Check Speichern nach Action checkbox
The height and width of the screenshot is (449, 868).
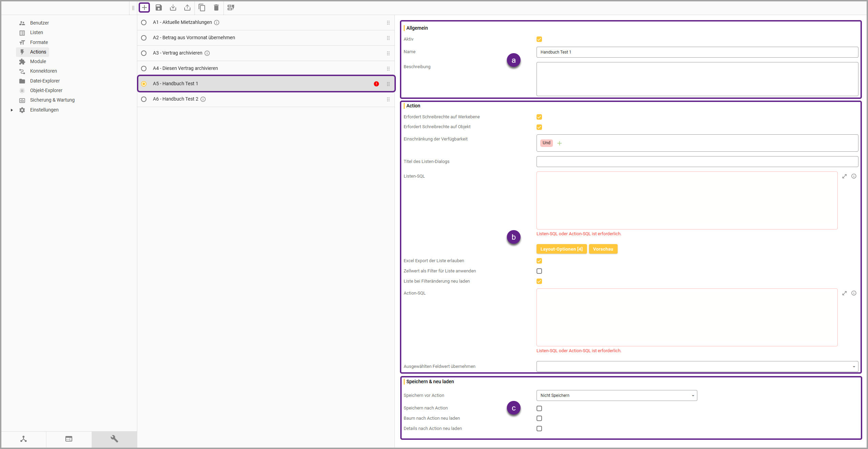coord(539,408)
